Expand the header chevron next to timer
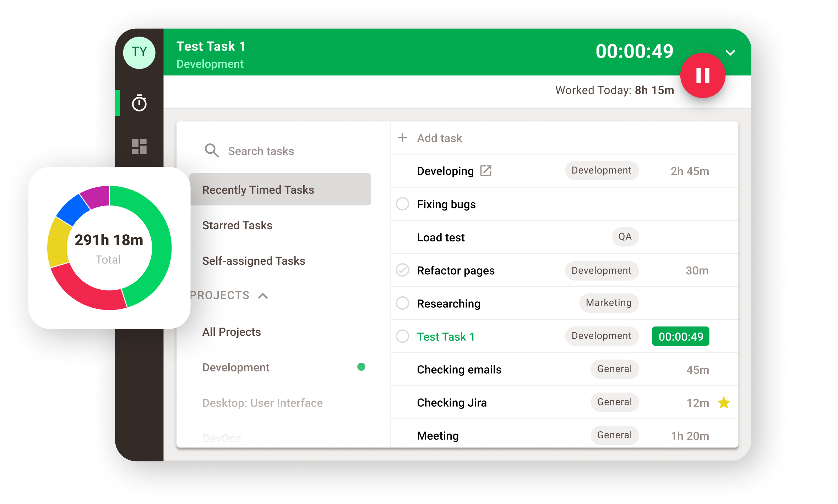 pos(730,53)
